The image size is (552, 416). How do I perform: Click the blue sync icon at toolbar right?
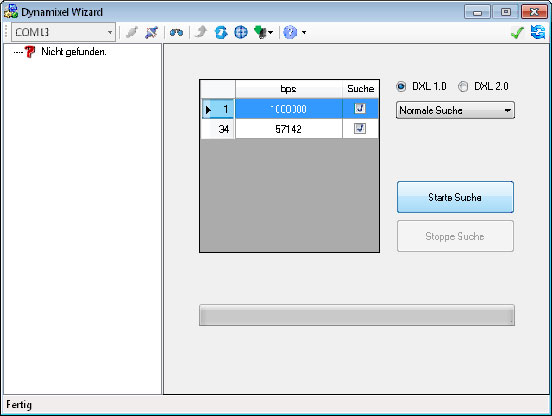538,32
